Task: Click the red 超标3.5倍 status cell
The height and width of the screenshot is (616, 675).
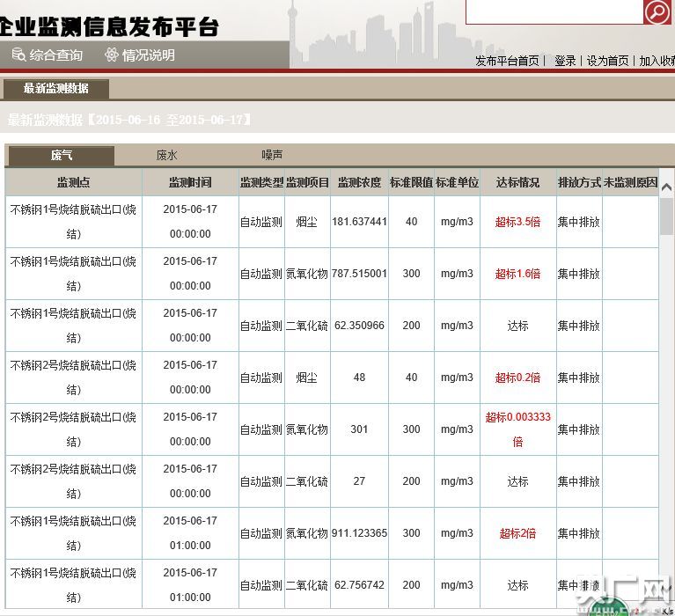Action: [517, 222]
